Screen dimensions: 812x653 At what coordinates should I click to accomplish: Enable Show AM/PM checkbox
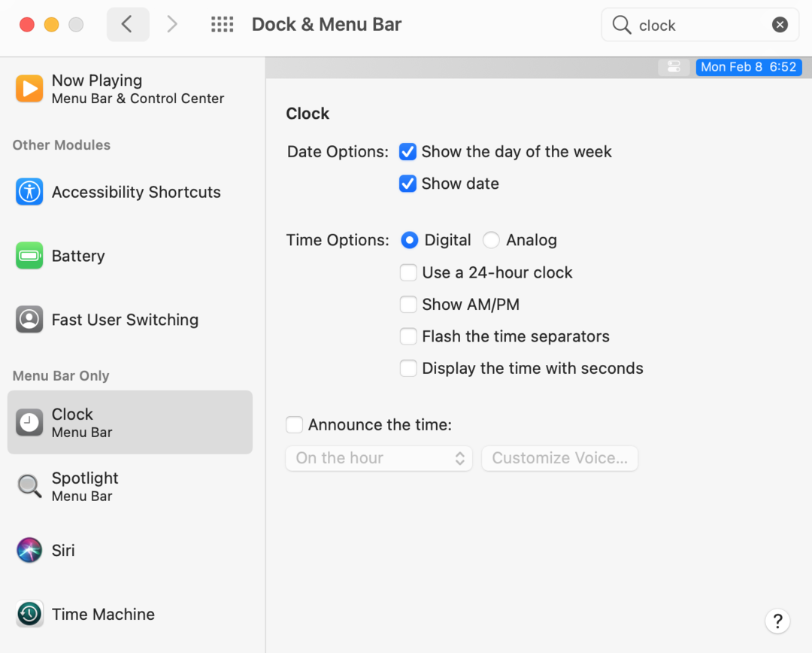(408, 304)
